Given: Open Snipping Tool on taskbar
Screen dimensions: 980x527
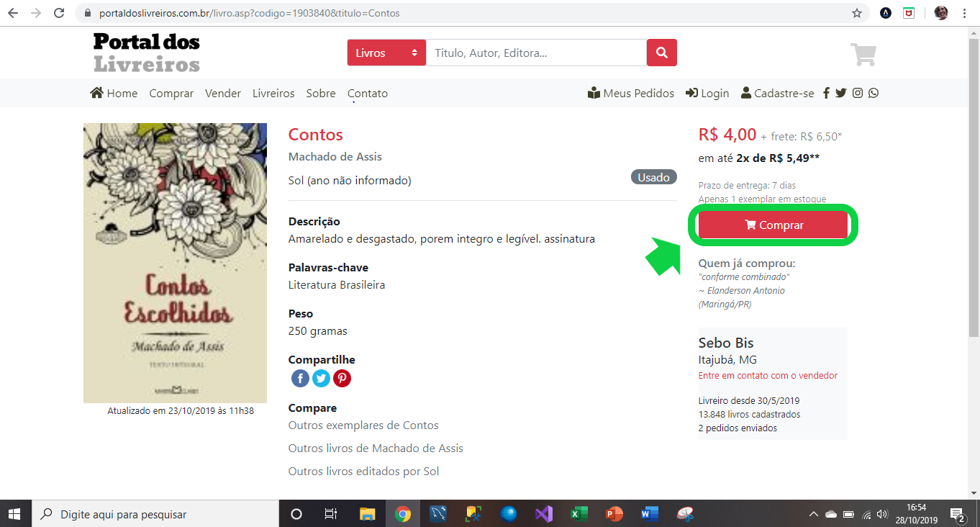Looking at the screenshot, I should click(684, 514).
